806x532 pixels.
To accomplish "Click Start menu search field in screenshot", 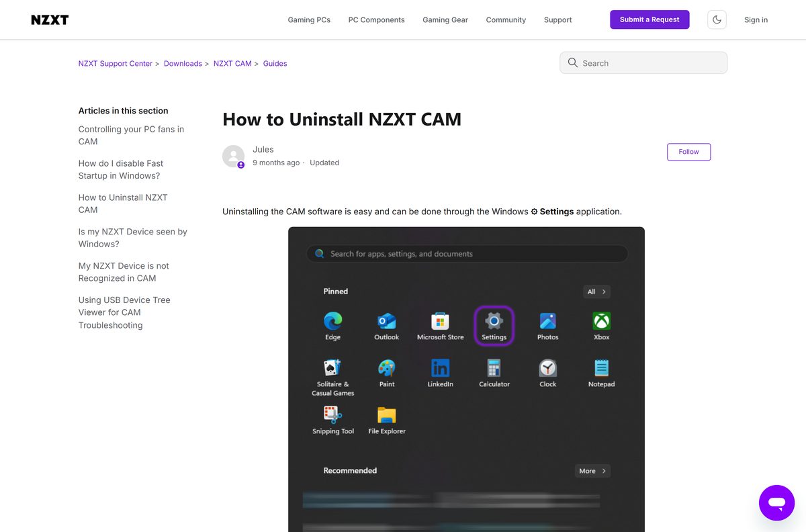I will pyautogui.click(x=467, y=254).
